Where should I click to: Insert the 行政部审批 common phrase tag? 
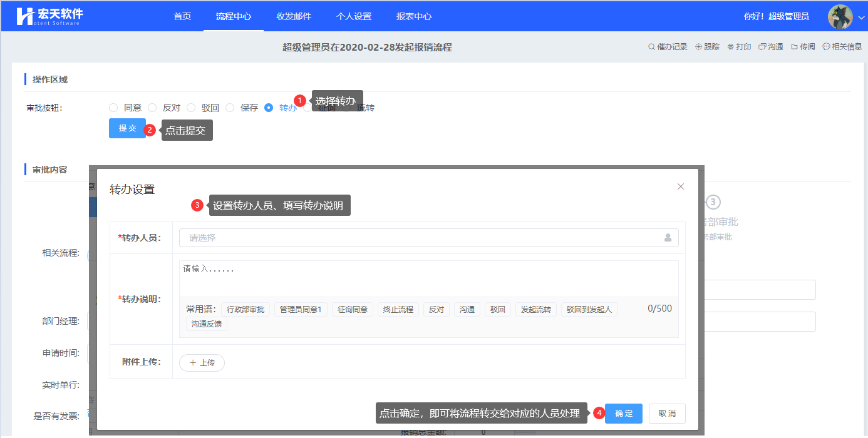tap(245, 310)
